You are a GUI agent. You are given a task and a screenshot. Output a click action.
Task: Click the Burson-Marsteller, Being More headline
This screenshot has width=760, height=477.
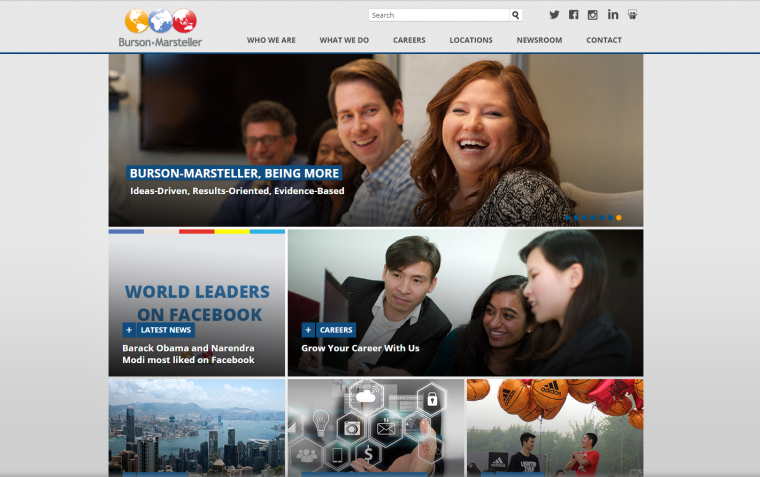235,173
